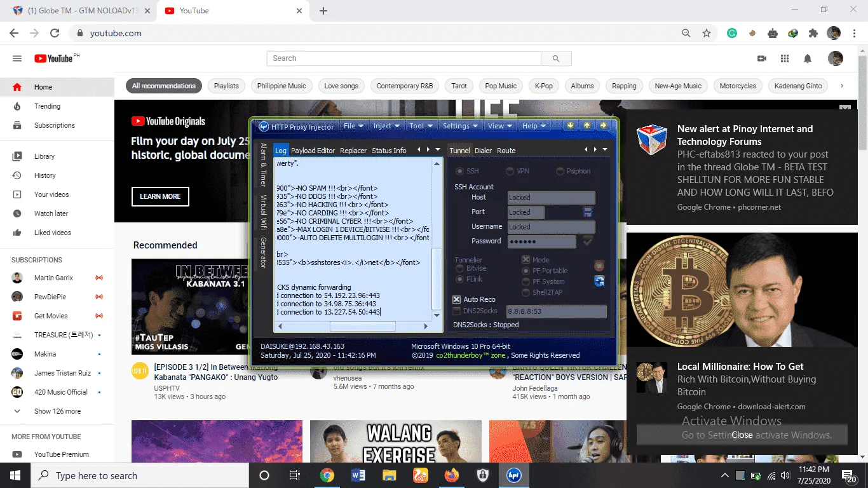
Task: Open Windows action center notification icon
Action: click(x=849, y=476)
